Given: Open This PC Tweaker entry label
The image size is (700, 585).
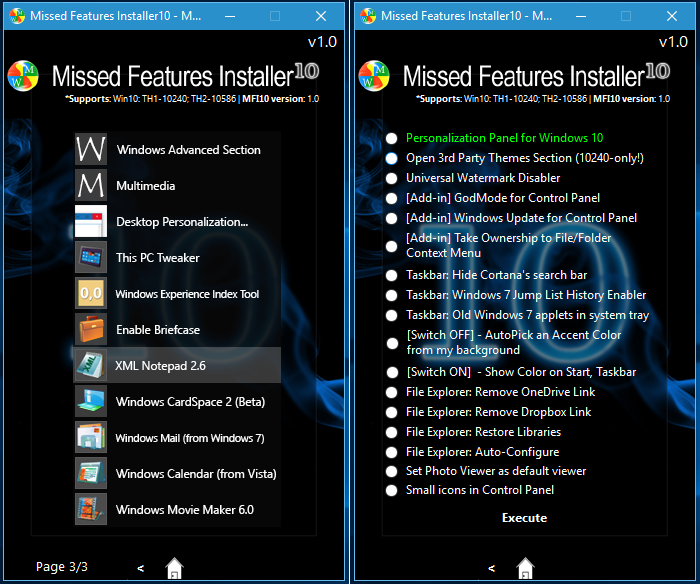Looking at the screenshot, I should coord(158,258).
